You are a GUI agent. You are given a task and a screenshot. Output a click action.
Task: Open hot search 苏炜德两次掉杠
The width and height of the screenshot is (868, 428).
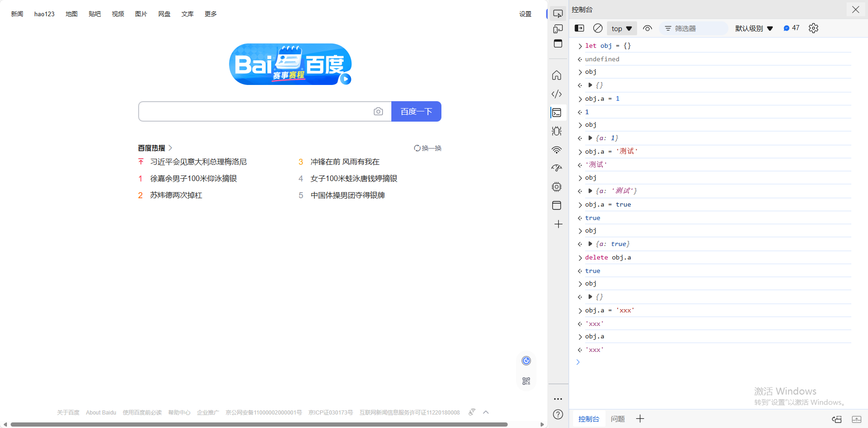click(x=176, y=195)
